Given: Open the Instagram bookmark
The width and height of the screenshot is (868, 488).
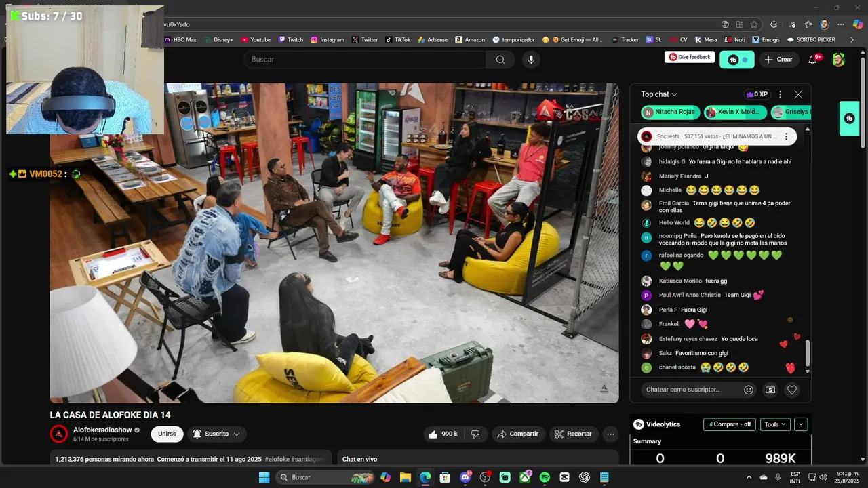Looking at the screenshot, I should pyautogui.click(x=328, y=40).
